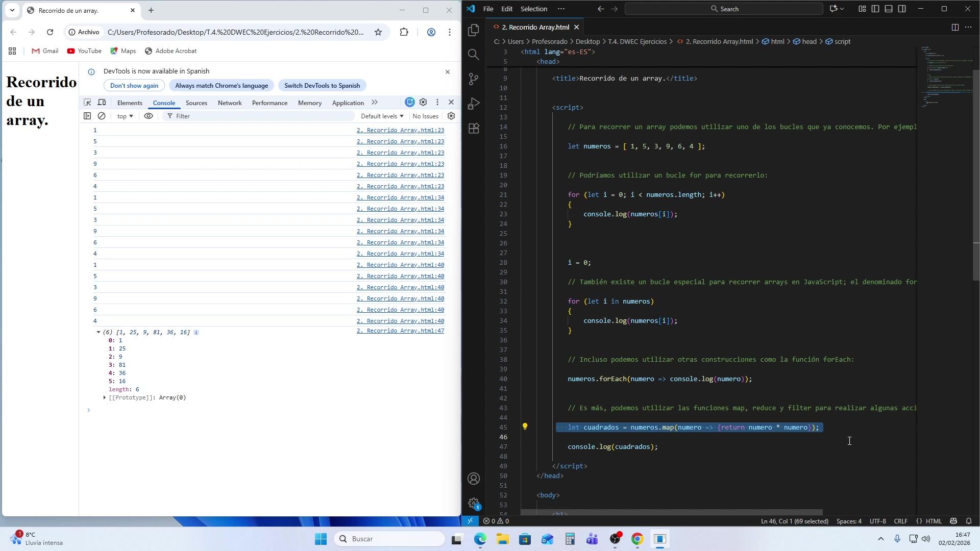Image resolution: width=980 pixels, height=551 pixels.
Task: Click Always match Chrome's language
Action: click(x=222, y=86)
